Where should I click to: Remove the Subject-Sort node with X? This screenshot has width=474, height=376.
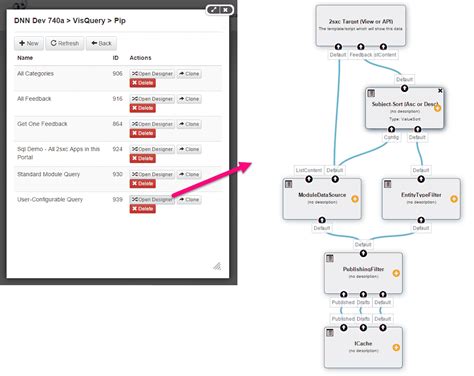click(440, 91)
